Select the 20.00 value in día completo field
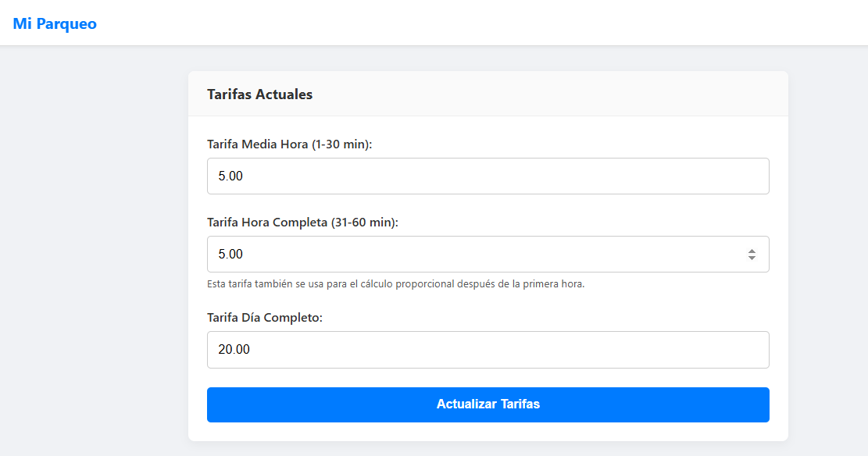 point(231,349)
